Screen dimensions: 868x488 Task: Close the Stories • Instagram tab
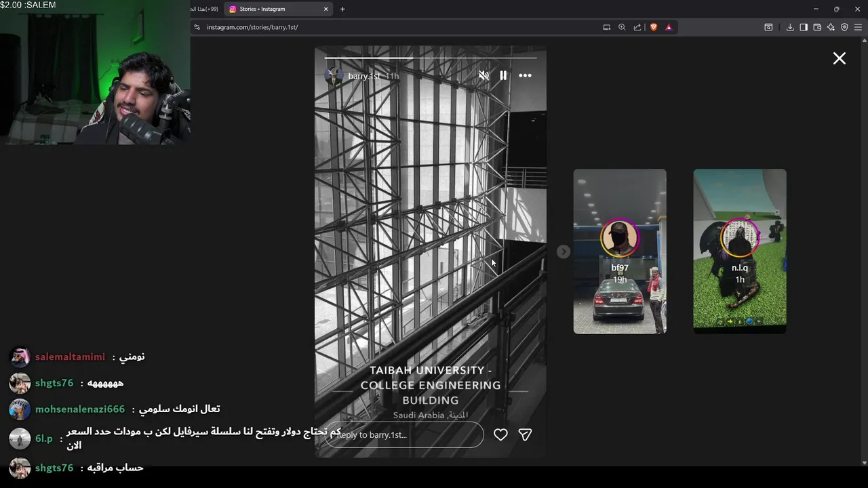point(325,9)
